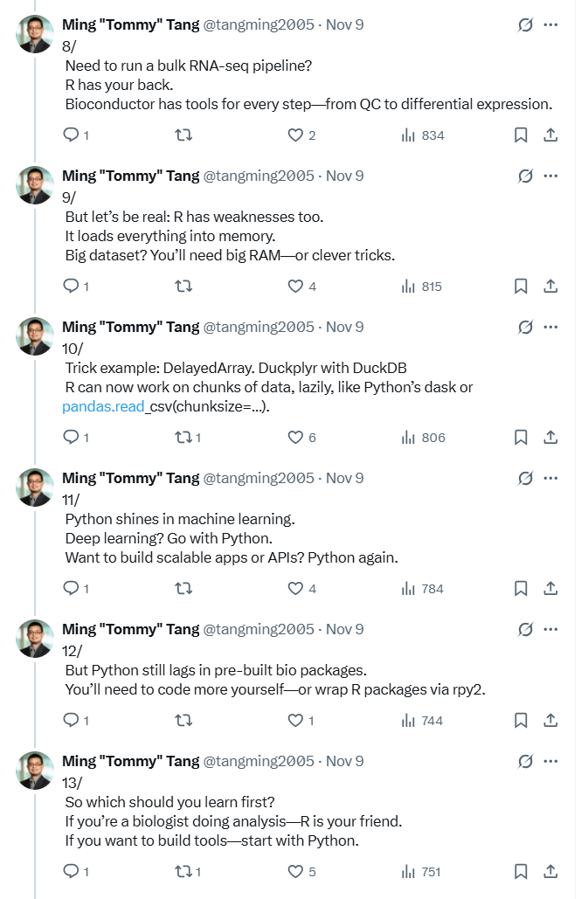This screenshot has width=588, height=899.
Task: Open profile avatar on tweet 8/
Action: [x=35, y=33]
